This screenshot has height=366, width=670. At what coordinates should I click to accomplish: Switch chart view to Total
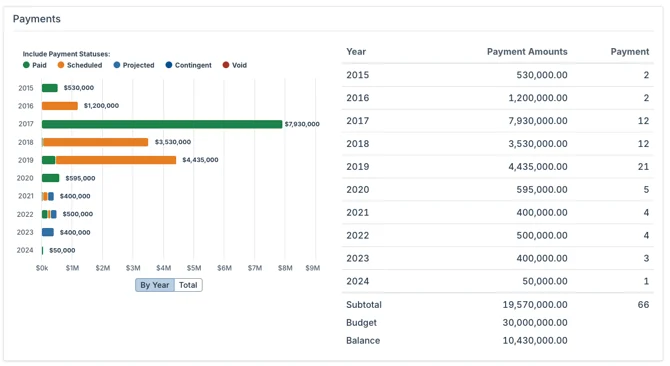pos(188,285)
